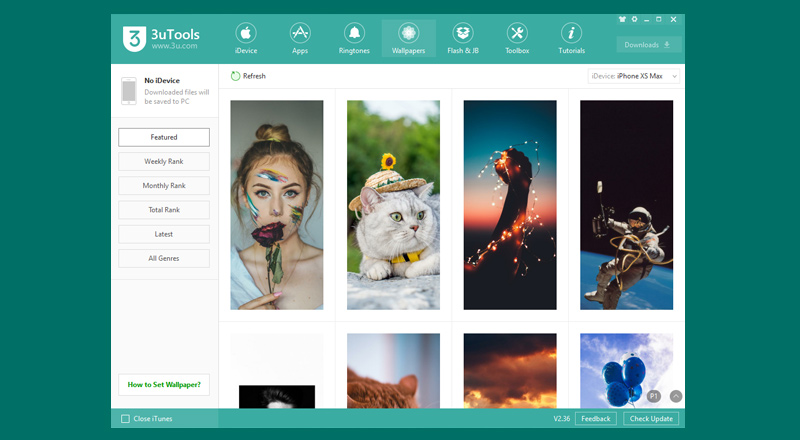Image resolution: width=800 pixels, height=440 pixels.
Task: Select the Featured category
Action: click(x=164, y=137)
